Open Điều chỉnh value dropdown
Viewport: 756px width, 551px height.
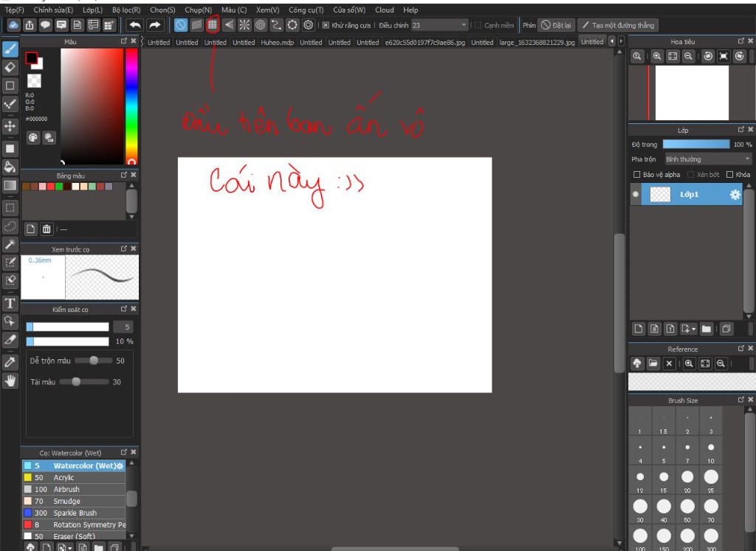click(440, 25)
